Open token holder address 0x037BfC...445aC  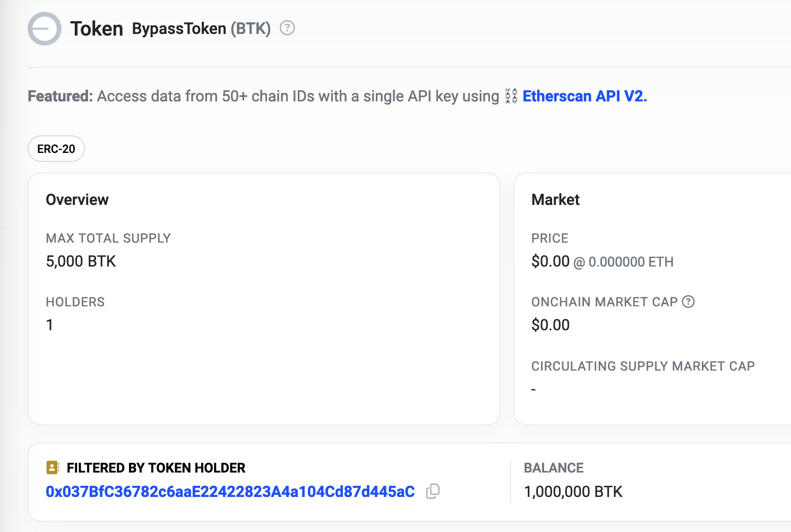pos(230,492)
